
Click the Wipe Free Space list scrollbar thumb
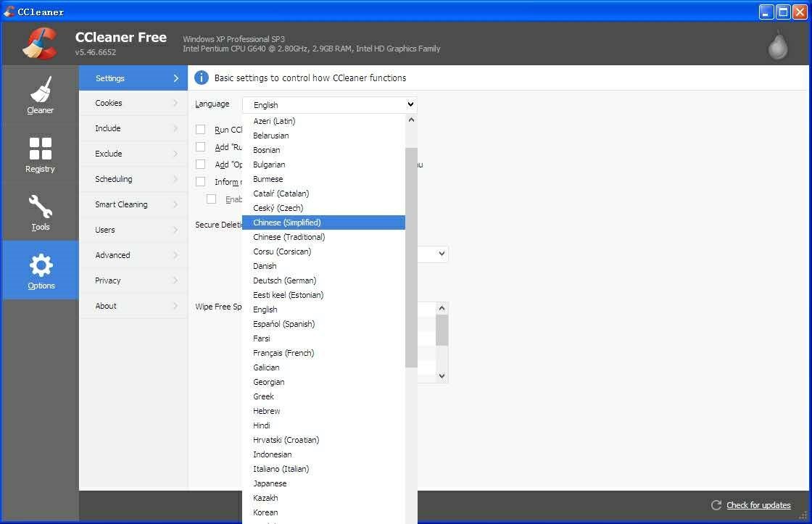tap(442, 330)
